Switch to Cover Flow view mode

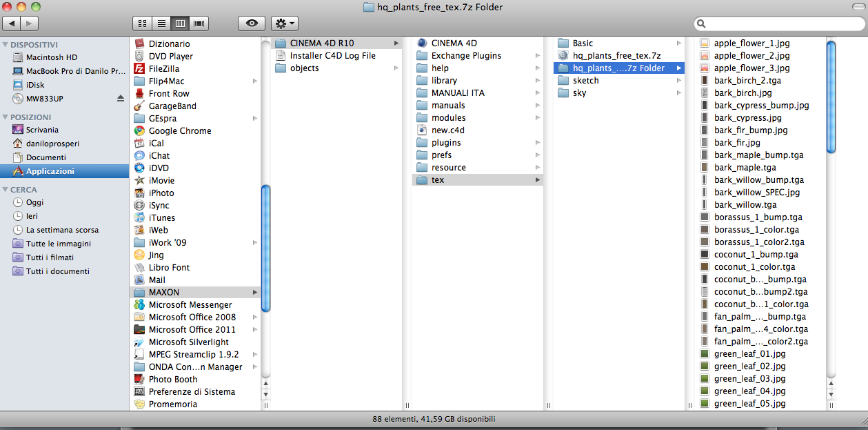199,23
